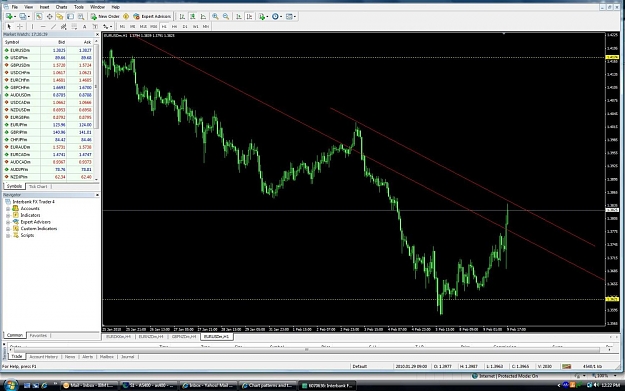Select the MN timeframe button
The height and width of the screenshot is (391, 625).
click(206, 26)
